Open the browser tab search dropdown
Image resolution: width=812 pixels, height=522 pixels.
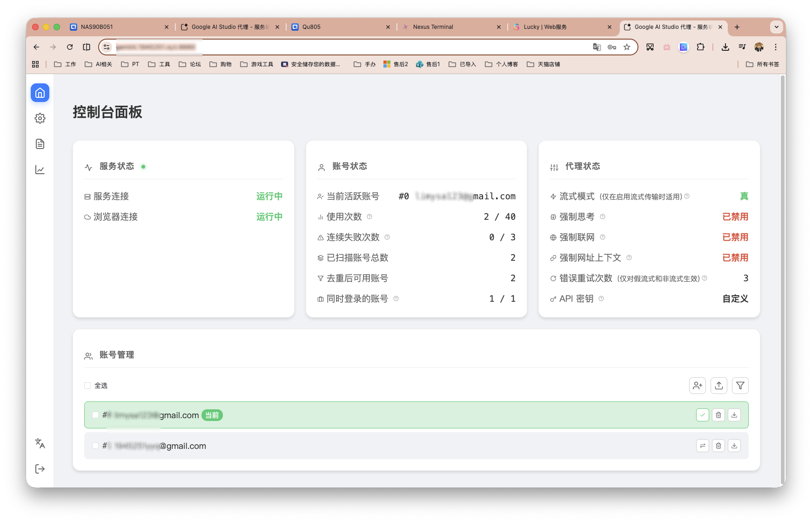click(776, 27)
